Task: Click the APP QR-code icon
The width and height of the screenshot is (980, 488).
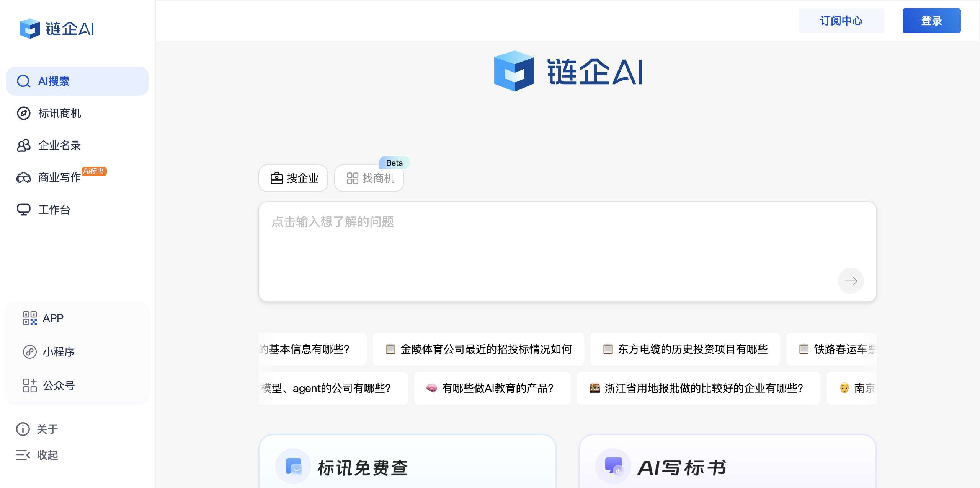Action: 29,318
